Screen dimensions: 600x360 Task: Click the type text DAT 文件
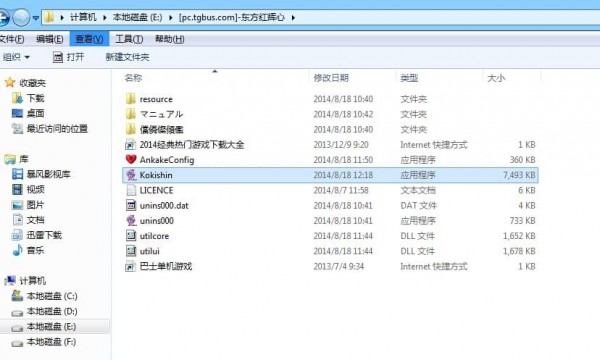(x=418, y=205)
